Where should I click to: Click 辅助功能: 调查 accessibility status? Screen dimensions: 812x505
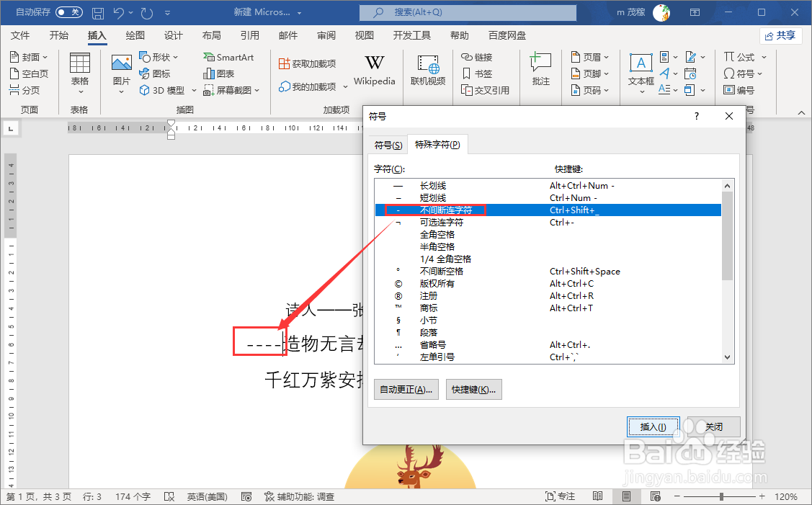299,496
